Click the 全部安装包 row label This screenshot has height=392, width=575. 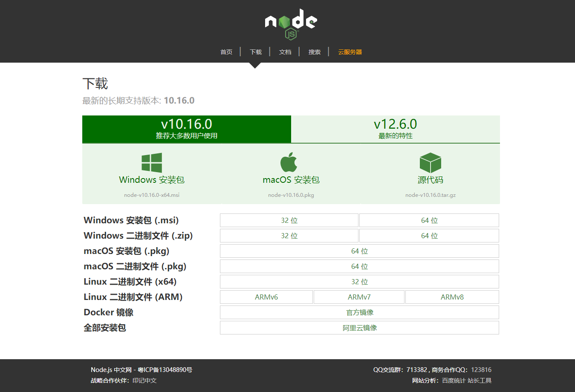coord(105,328)
